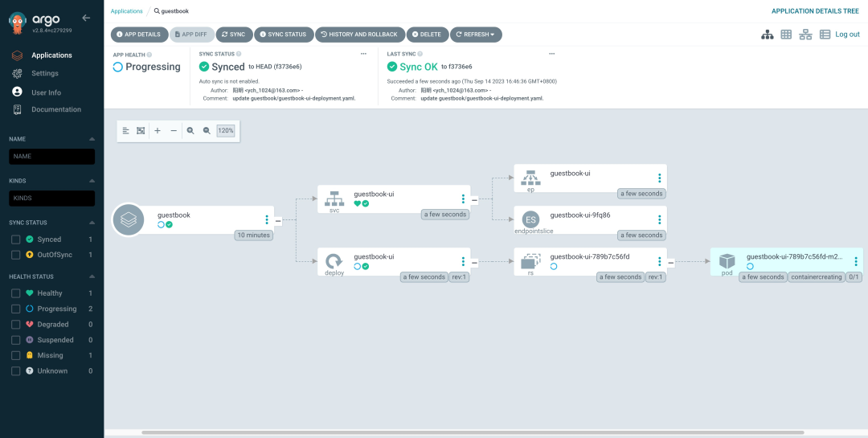
Task: Check the Missing filter checkbox
Action: click(x=15, y=355)
